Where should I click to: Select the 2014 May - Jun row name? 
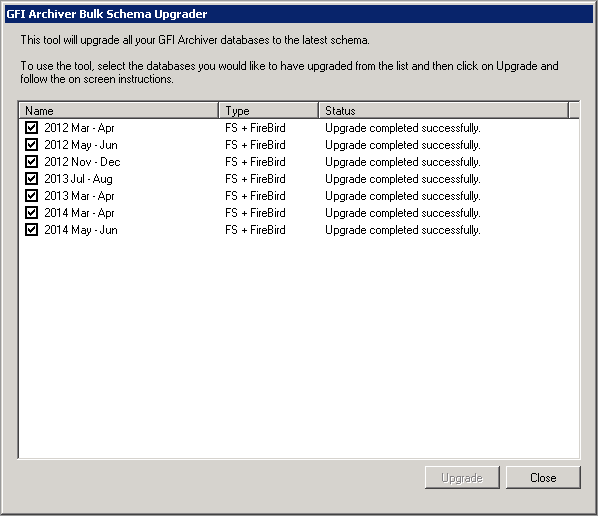[81, 230]
